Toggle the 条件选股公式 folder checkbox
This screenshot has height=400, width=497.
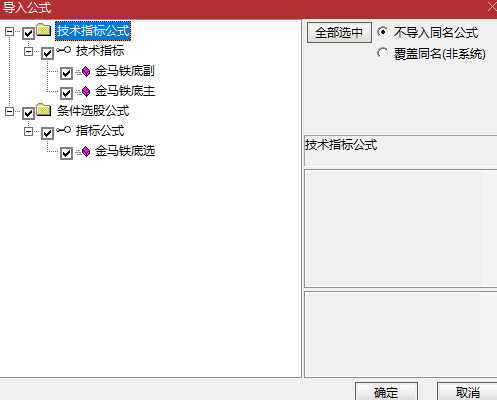pyautogui.click(x=28, y=113)
